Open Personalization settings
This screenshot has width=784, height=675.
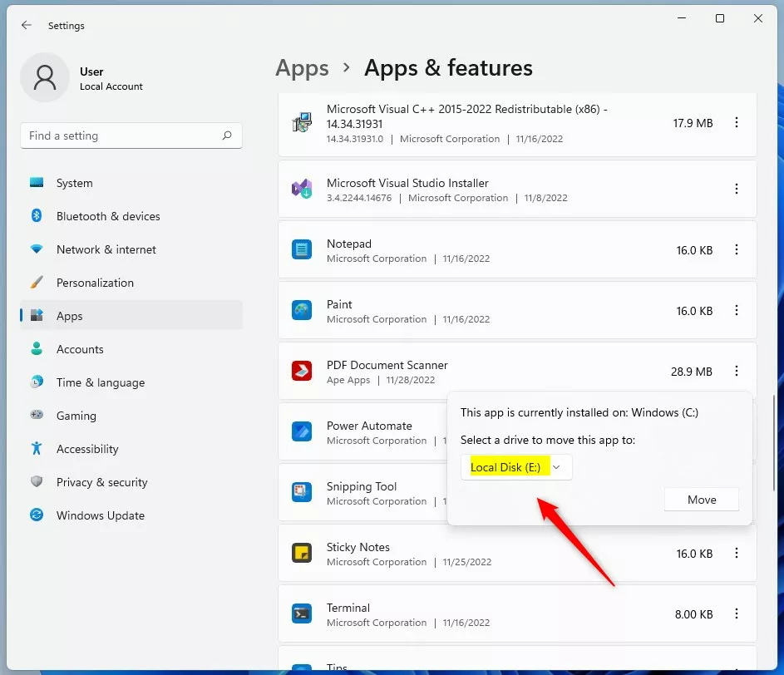(x=131, y=283)
